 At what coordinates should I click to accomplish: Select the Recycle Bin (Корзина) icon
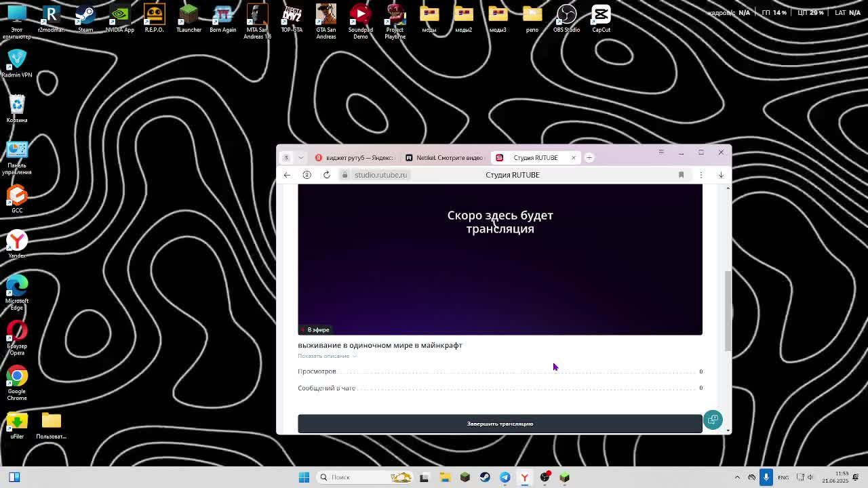tap(17, 109)
